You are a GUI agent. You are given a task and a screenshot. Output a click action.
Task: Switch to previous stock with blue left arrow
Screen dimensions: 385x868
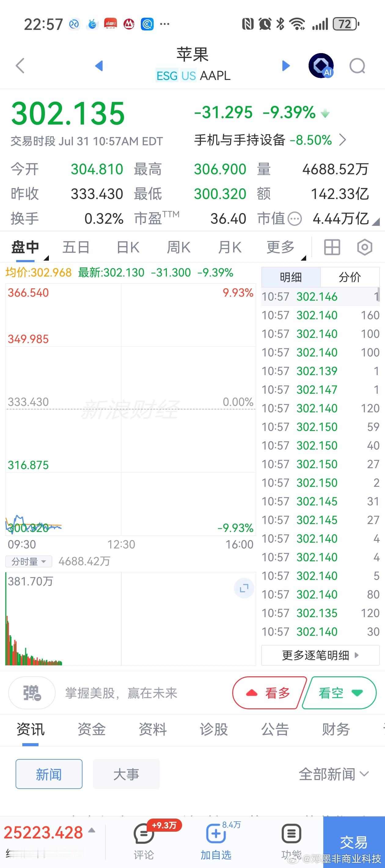[x=99, y=65]
